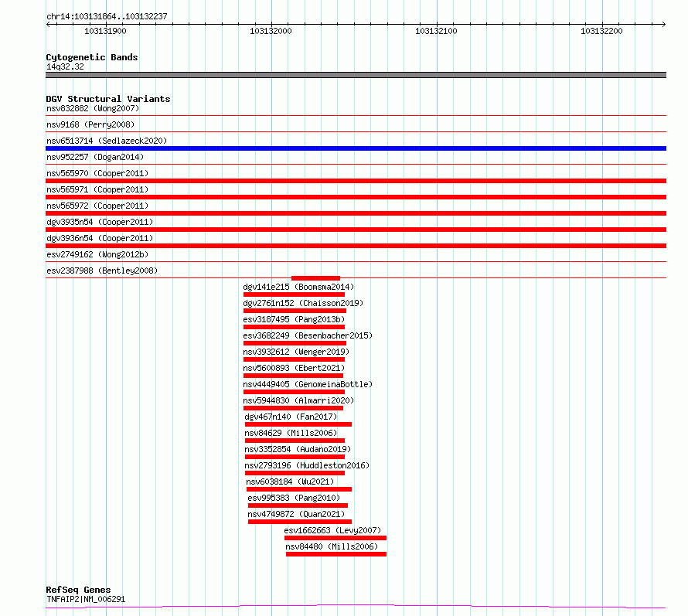
Task: Click ruler position 103131900
Action: pyautogui.click(x=105, y=31)
